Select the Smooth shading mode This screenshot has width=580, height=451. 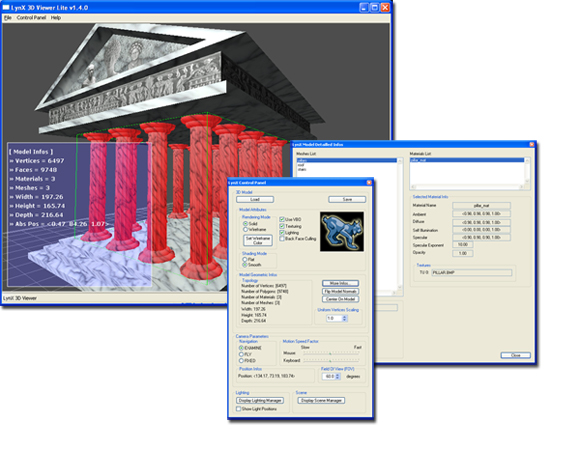[x=245, y=265]
